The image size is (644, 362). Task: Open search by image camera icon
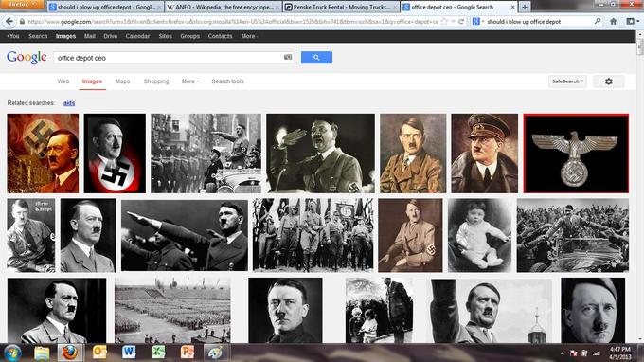point(288,57)
